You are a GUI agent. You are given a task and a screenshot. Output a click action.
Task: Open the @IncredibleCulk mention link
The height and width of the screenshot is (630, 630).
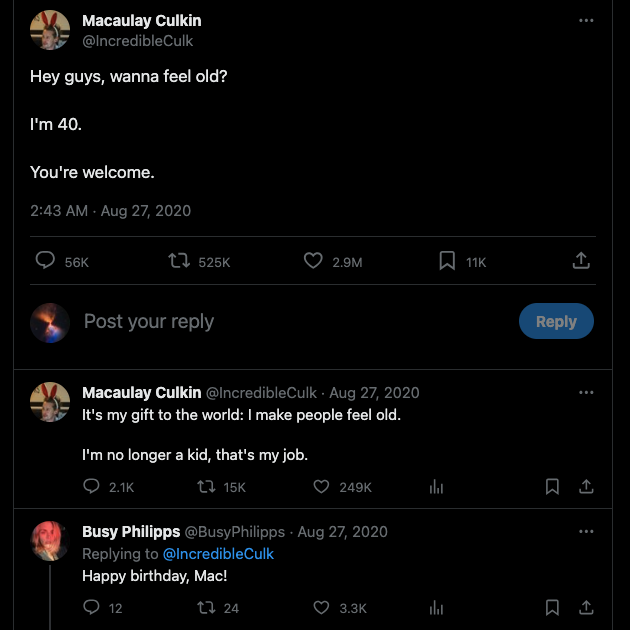point(218,554)
